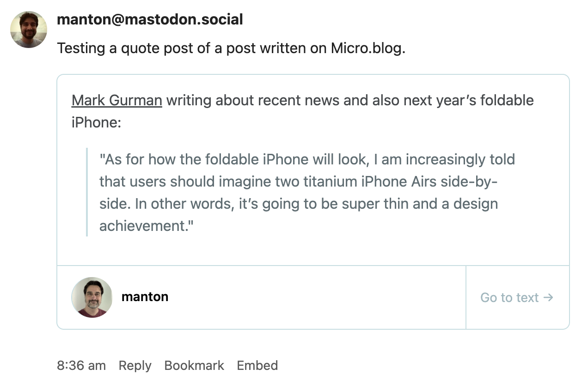Open the Mark Gurman link

(x=116, y=100)
